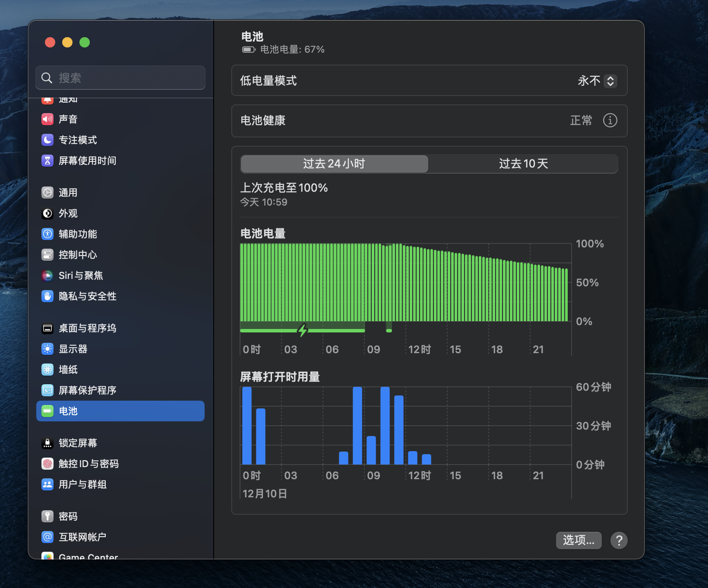Select 显示器 in the sidebar
Viewport: 708px width, 588px height.
coord(73,349)
